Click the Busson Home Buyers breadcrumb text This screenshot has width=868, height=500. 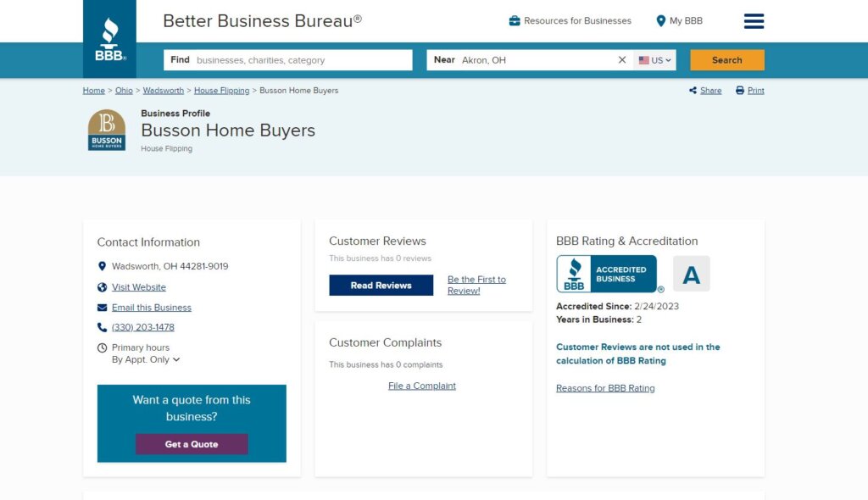(299, 91)
